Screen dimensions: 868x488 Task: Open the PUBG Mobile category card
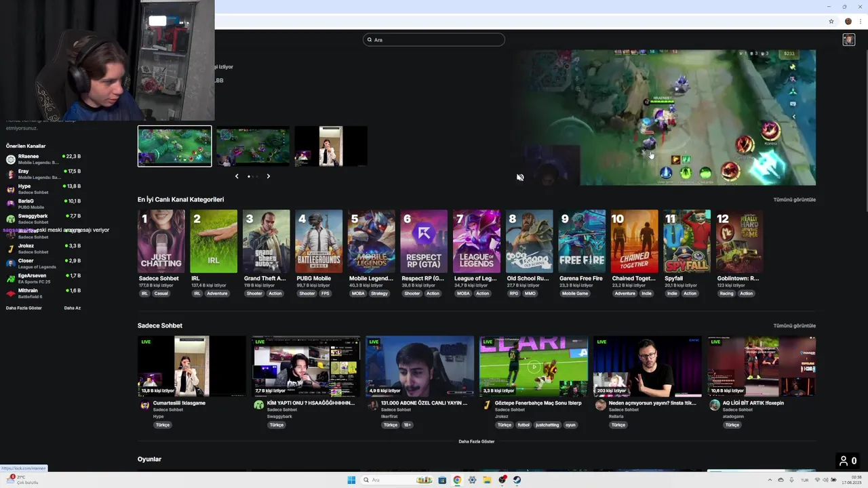tap(319, 241)
